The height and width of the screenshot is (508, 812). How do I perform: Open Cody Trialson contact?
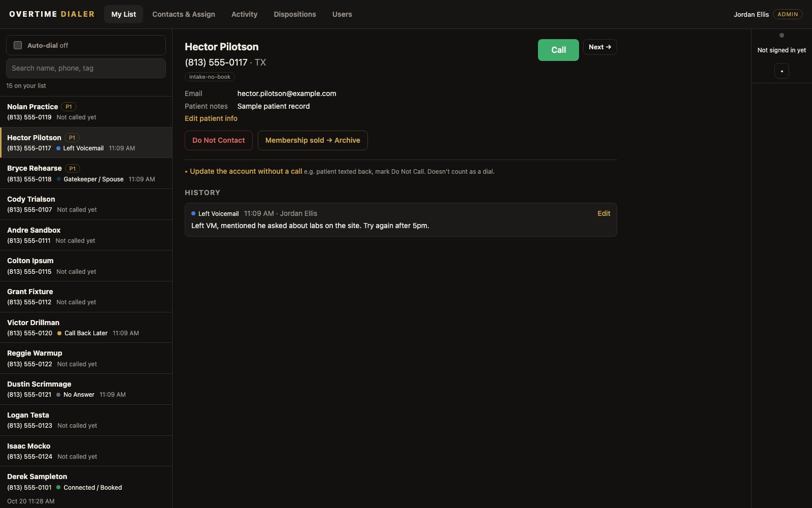[x=86, y=204]
